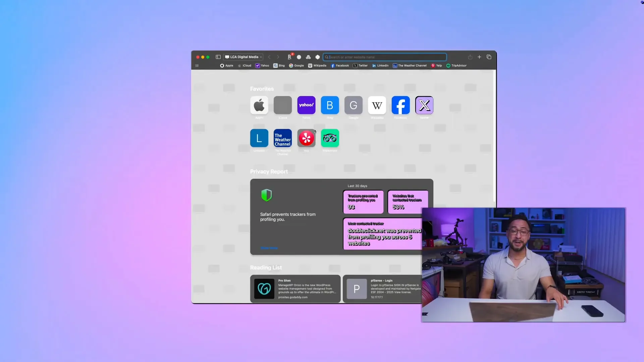Viewport: 644px width, 362px height.
Task: Open the gray iCloud favorite tile
Action: pyautogui.click(x=283, y=105)
